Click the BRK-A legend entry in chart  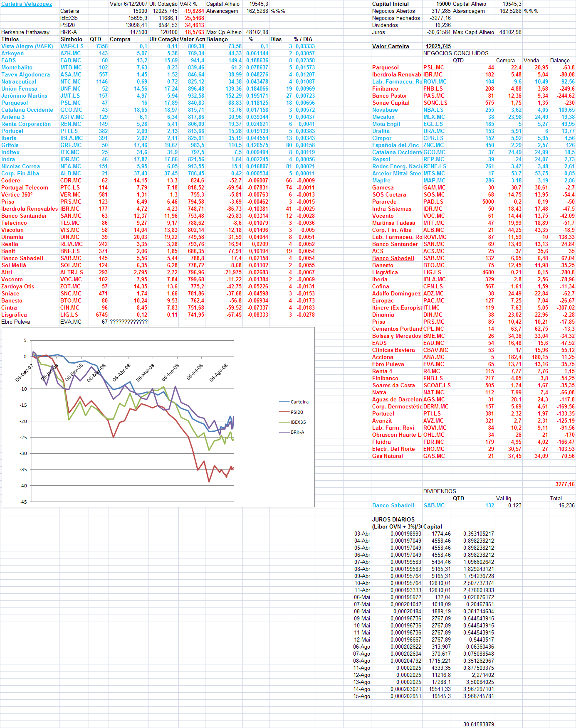(292, 433)
